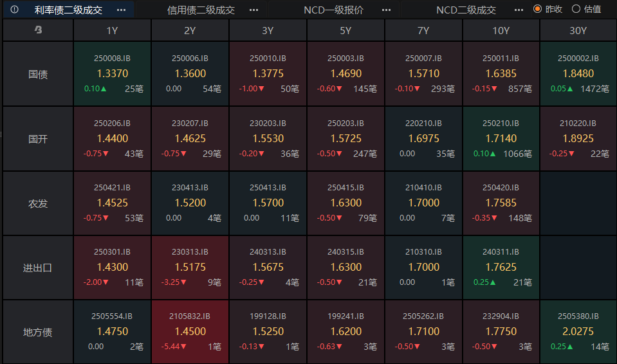Click the 农发 row label
The height and width of the screenshot is (364, 617).
[38, 203]
